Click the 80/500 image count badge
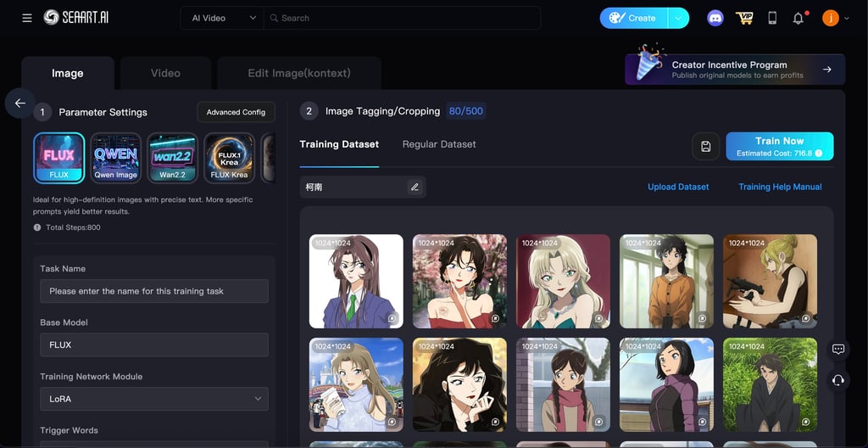The image size is (868, 448). point(466,111)
